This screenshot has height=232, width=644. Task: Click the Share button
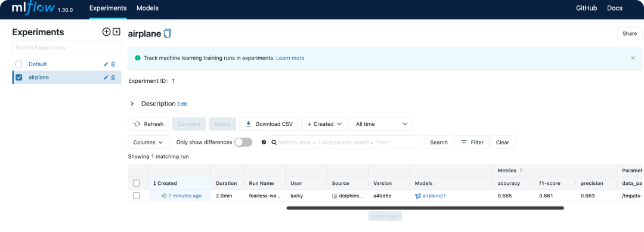point(630,33)
